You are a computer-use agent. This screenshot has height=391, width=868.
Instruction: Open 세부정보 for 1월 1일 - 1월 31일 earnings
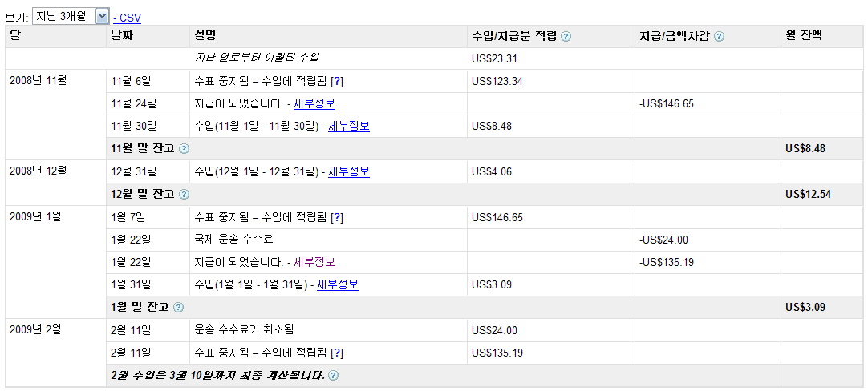(x=338, y=284)
